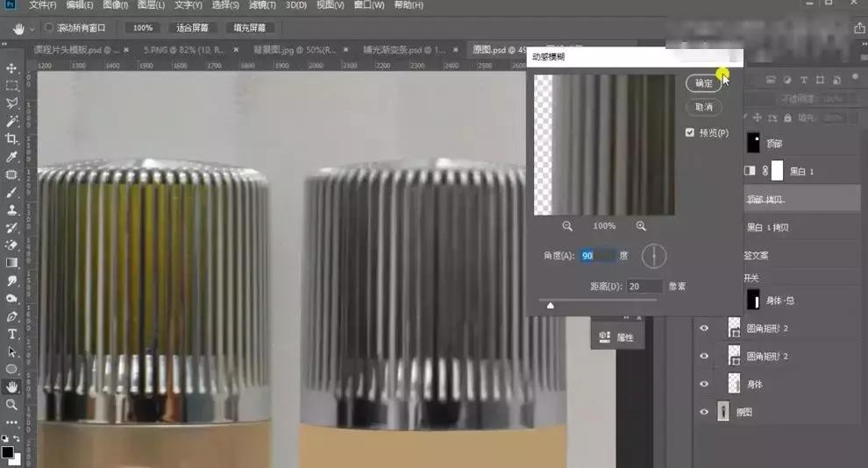The image size is (868, 468).
Task: Select the Move tool
Action: (x=11, y=68)
